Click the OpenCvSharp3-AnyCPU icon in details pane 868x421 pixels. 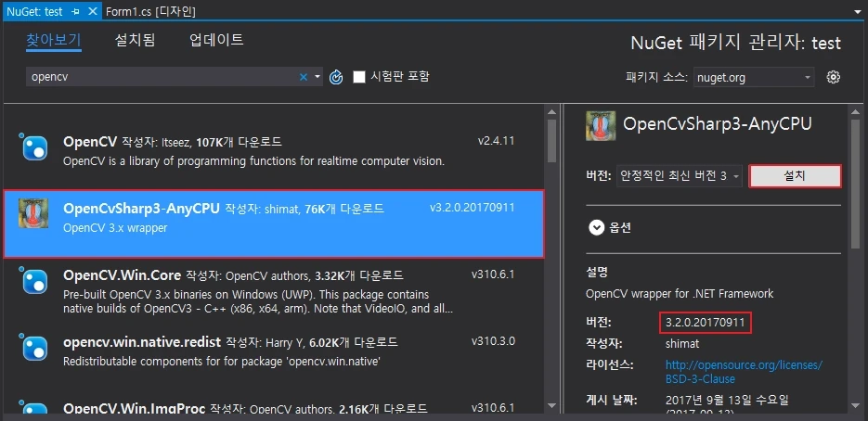pos(601,124)
